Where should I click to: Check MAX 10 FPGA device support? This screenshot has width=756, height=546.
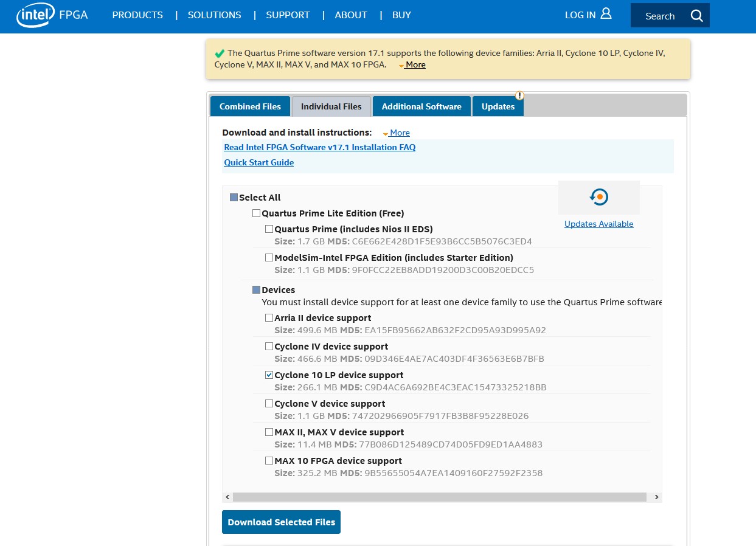tap(269, 461)
